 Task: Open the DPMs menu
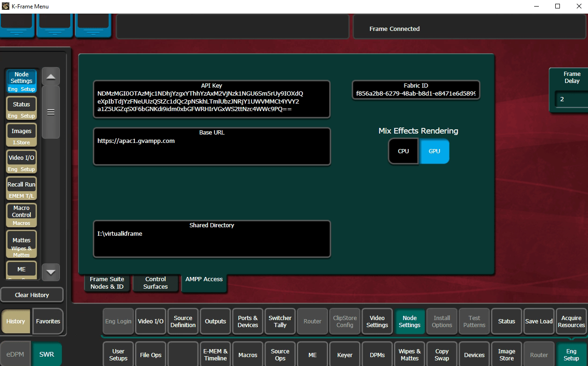point(377,355)
